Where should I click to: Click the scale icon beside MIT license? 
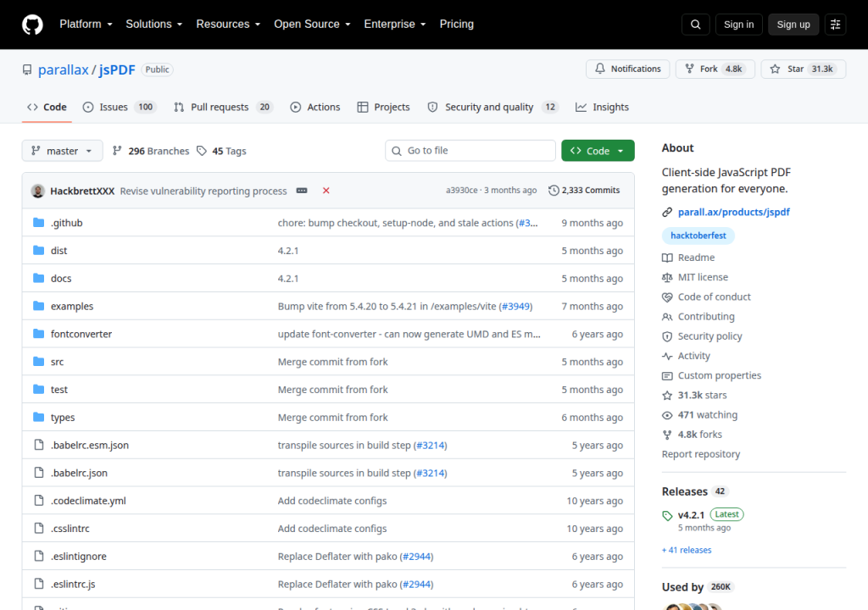click(x=667, y=277)
